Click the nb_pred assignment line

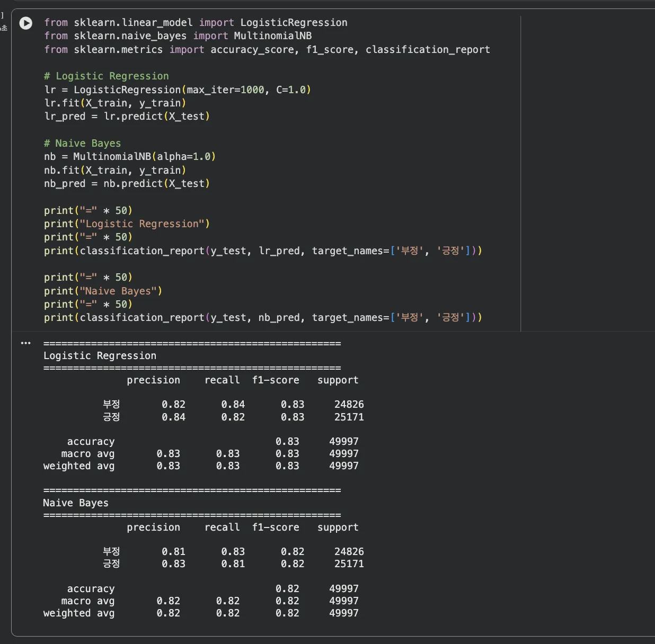[x=127, y=184]
